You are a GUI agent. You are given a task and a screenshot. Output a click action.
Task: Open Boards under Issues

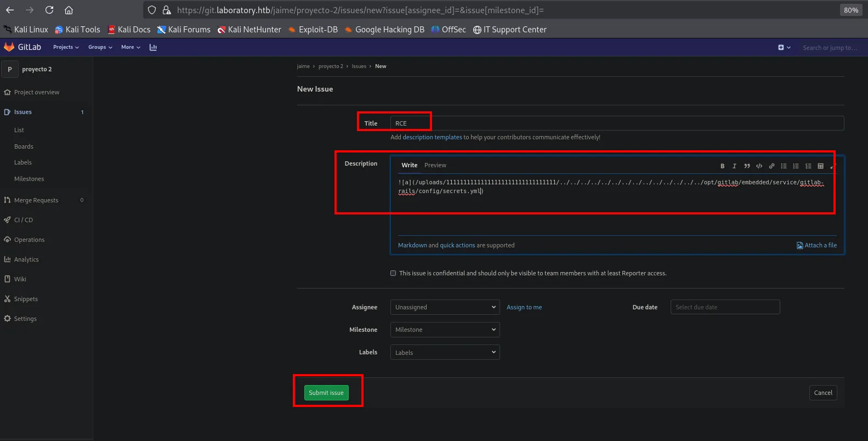pyautogui.click(x=24, y=146)
